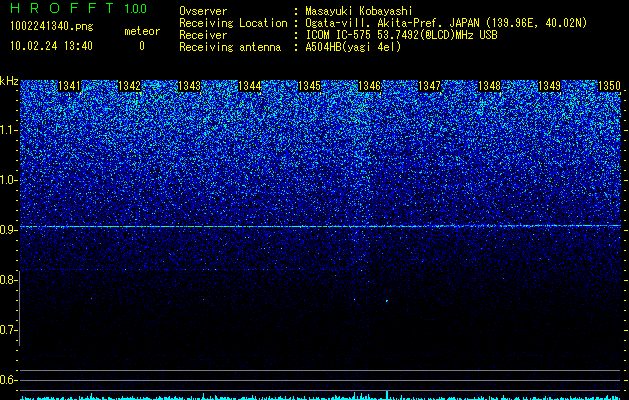The height and width of the screenshot is (400, 629).
Task: Select the filename 1002241340.png
Action: (x=52, y=27)
